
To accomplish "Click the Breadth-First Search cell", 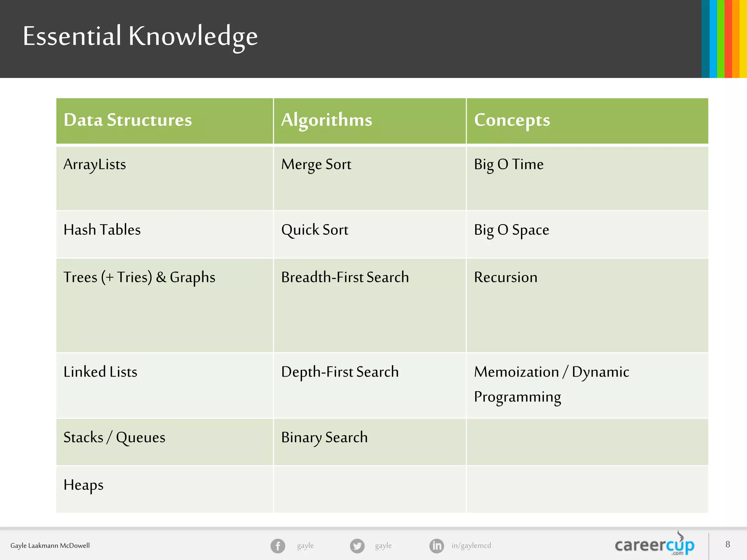I will pos(370,306).
